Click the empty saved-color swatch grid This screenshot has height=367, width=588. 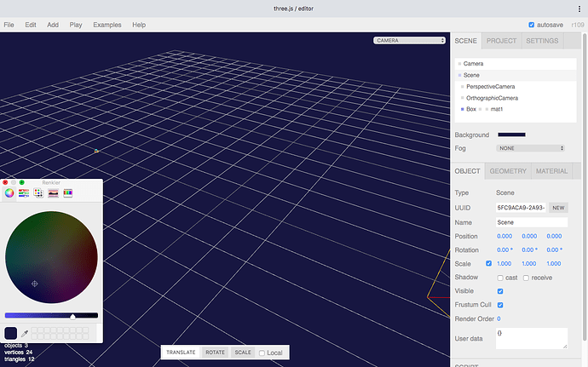click(60, 333)
